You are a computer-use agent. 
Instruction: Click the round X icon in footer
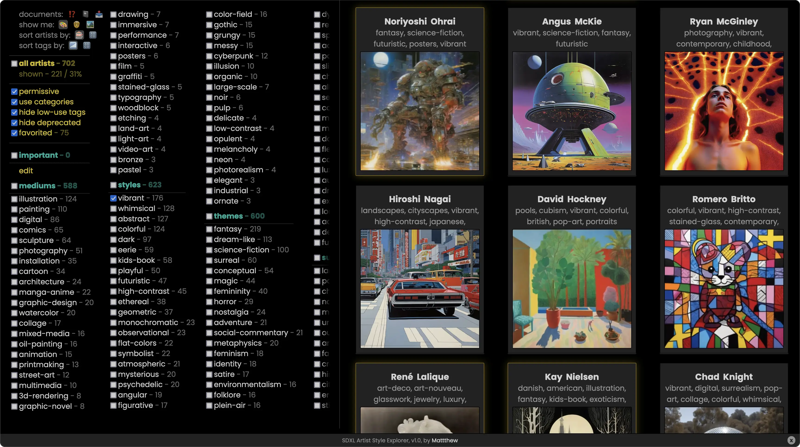coord(791,440)
